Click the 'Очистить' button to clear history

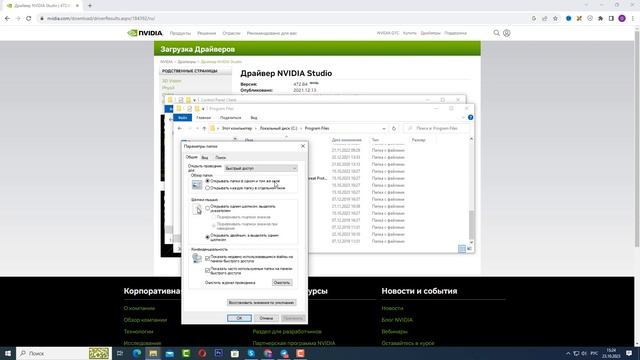coord(282,282)
